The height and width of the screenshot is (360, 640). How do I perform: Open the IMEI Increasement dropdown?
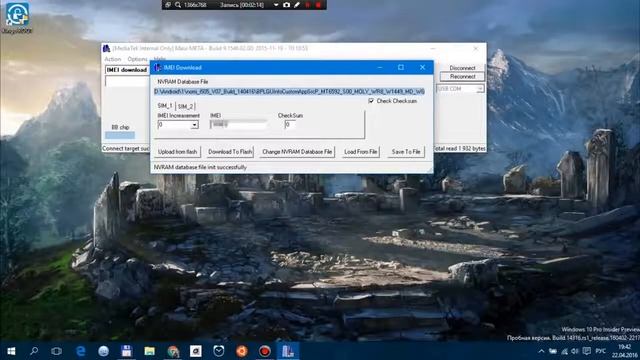click(195, 125)
